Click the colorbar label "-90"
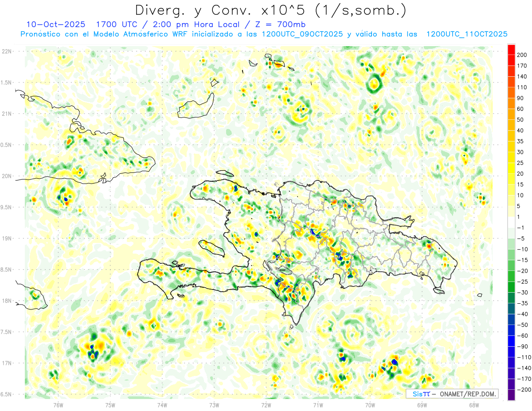This screenshot has width=532, height=411. click(524, 347)
